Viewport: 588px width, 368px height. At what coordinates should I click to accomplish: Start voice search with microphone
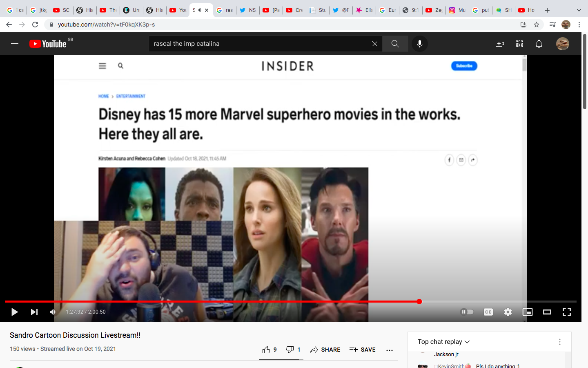pyautogui.click(x=419, y=44)
